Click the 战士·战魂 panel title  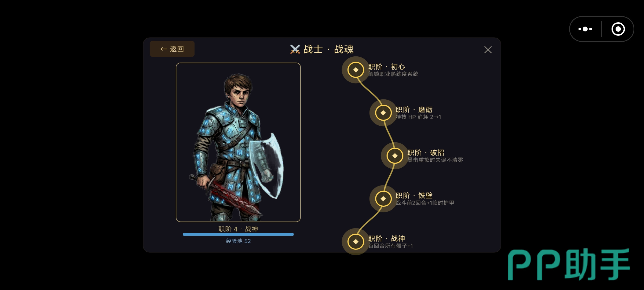[x=328, y=49]
